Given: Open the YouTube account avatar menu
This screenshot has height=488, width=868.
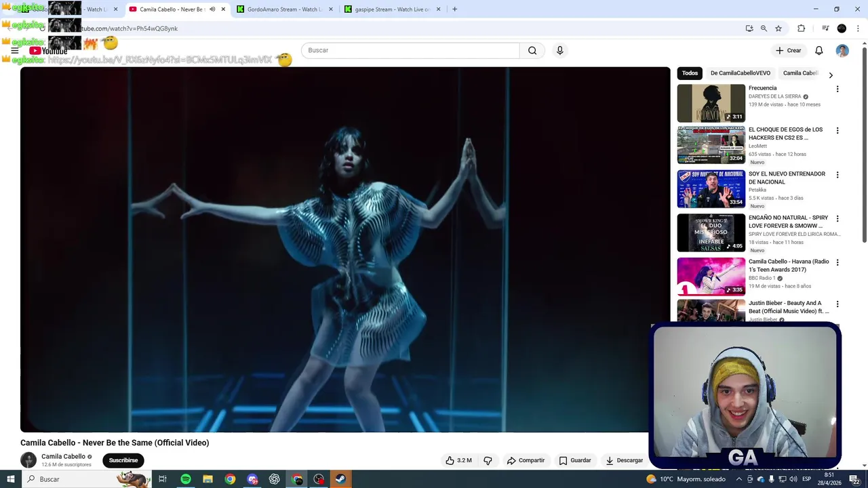Looking at the screenshot, I should tap(842, 51).
